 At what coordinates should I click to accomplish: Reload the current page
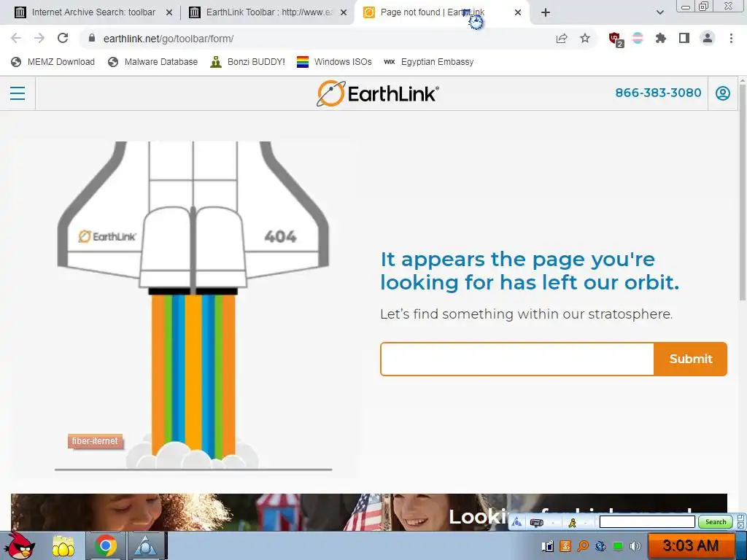63,38
